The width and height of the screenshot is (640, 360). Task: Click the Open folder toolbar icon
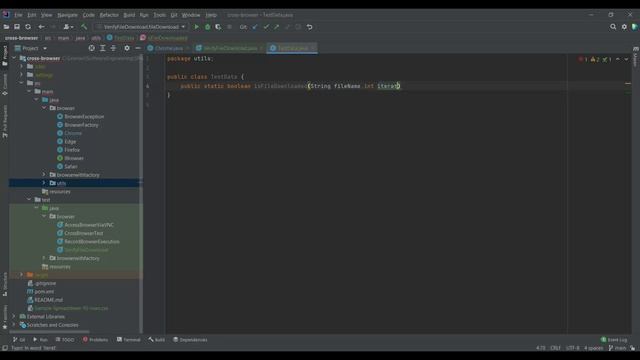pyautogui.click(x=6, y=27)
